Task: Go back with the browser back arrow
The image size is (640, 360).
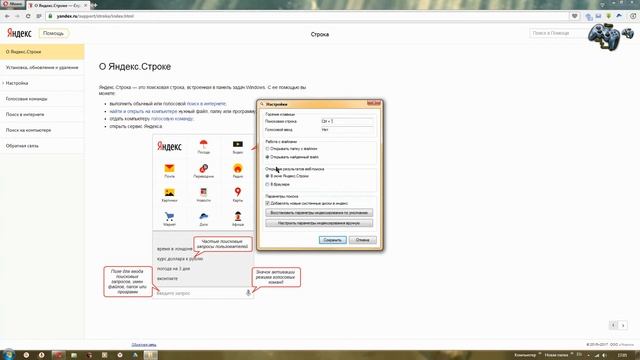Action: click(x=7, y=16)
